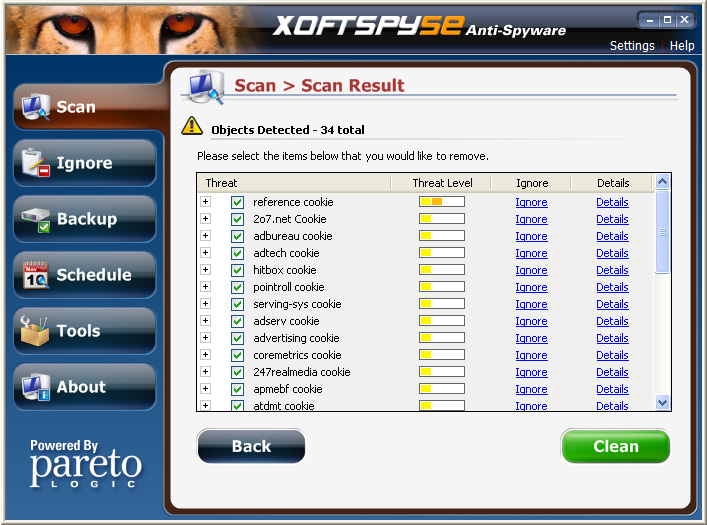Expand the hitbox cookie row
Screen dimensions: 707x525
[206, 269]
